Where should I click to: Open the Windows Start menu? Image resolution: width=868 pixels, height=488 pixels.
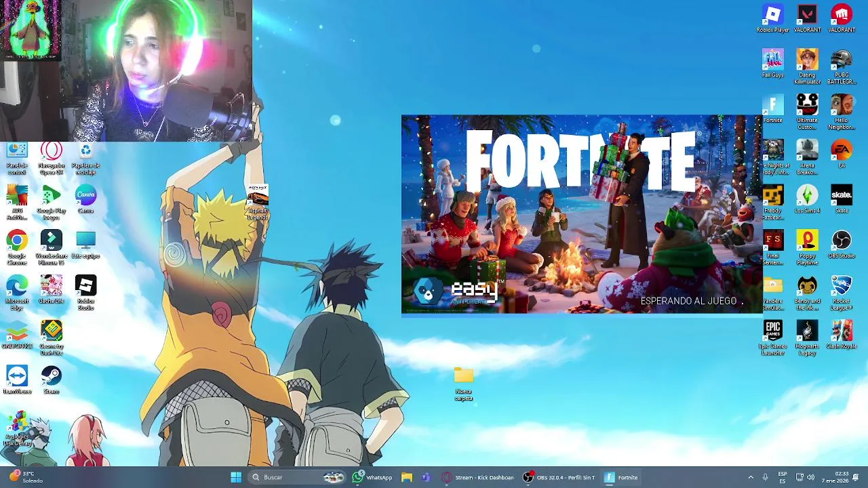[x=236, y=477]
